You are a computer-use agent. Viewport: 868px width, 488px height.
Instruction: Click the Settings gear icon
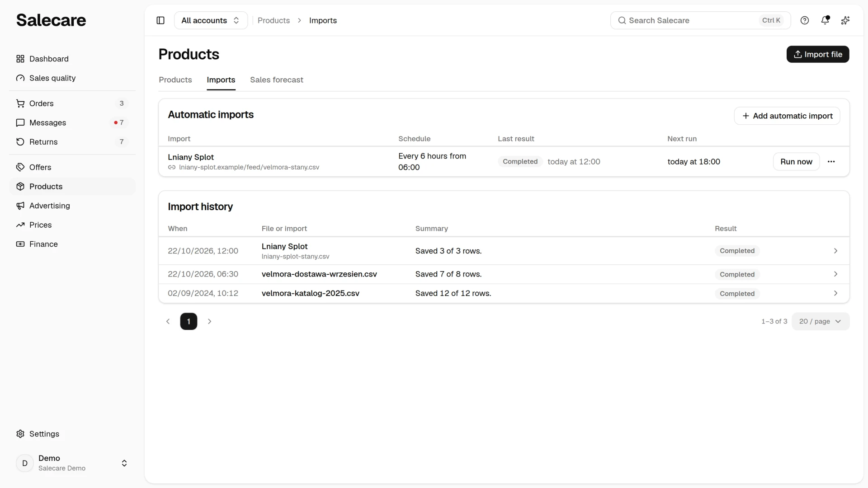tap(20, 434)
